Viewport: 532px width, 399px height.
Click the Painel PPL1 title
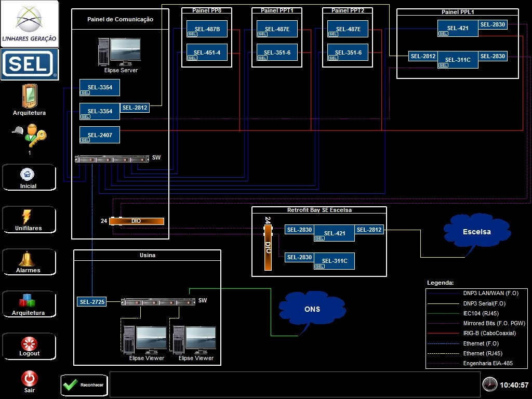click(458, 12)
